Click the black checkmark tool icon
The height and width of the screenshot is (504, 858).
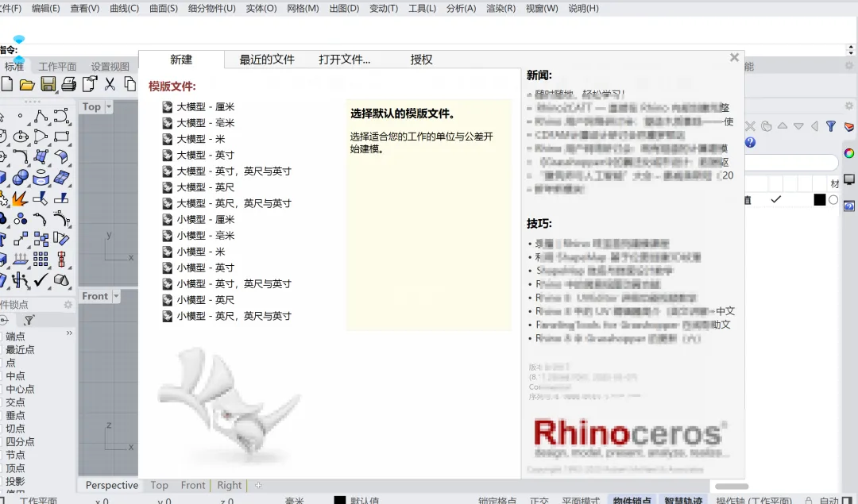click(41, 280)
